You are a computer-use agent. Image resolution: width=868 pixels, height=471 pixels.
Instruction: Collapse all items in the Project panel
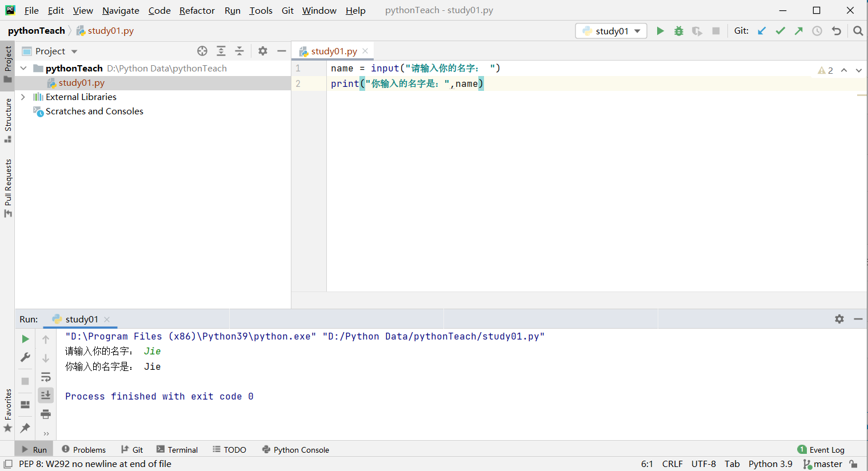tap(239, 51)
